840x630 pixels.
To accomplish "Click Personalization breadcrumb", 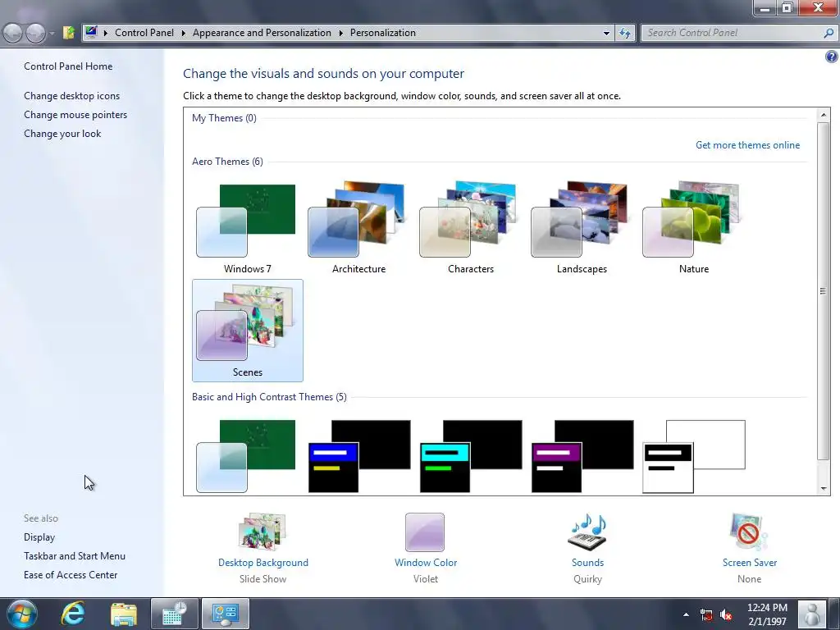I will [382, 33].
